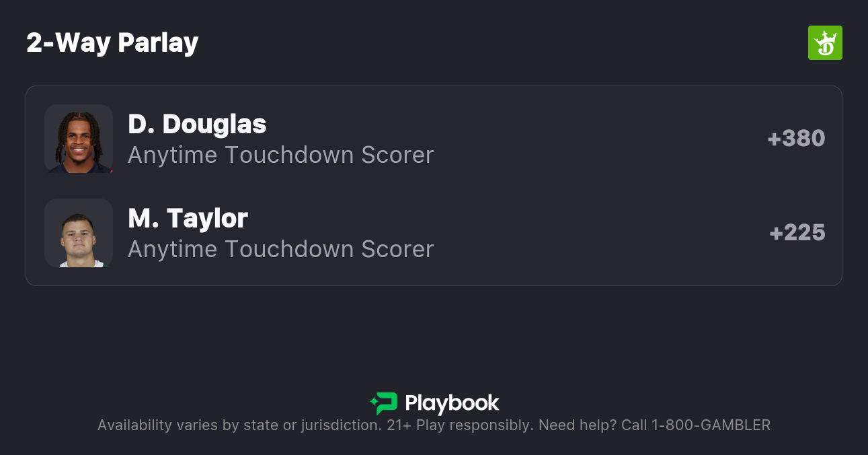Select the M. Taylor player name

[x=188, y=218]
